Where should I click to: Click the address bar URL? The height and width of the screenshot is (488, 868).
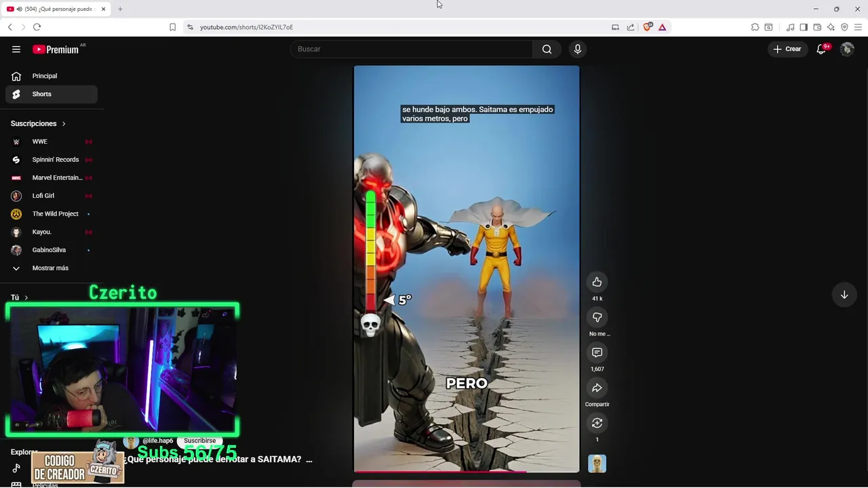click(246, 27)
